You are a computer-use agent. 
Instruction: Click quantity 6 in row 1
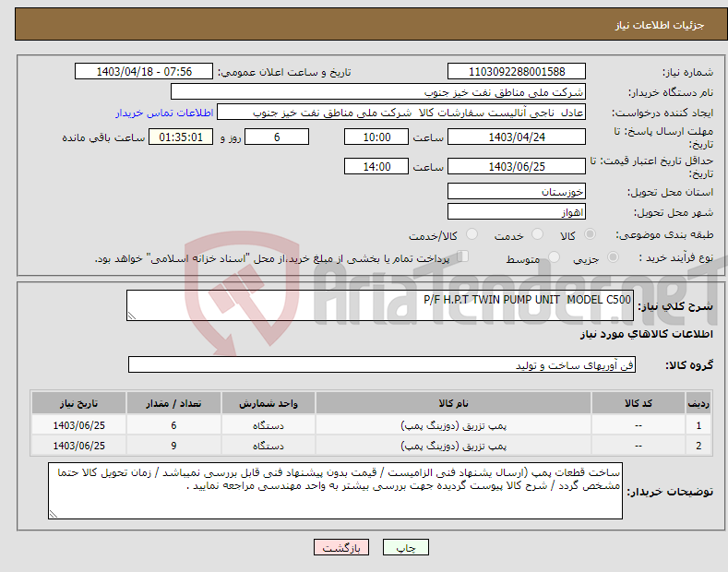point(173,425)
